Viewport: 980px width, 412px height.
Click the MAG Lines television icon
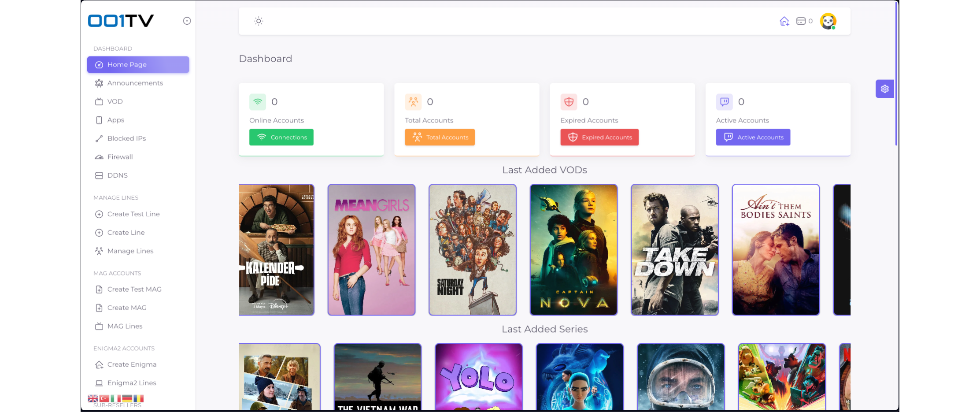[x=99, y=327]
